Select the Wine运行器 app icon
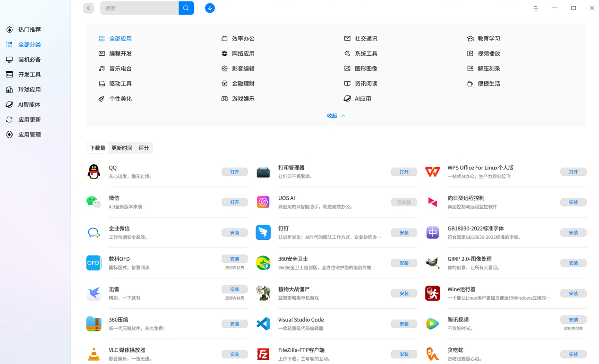The height and width of the screenshot is (364, 599). [x=432, y=293]
